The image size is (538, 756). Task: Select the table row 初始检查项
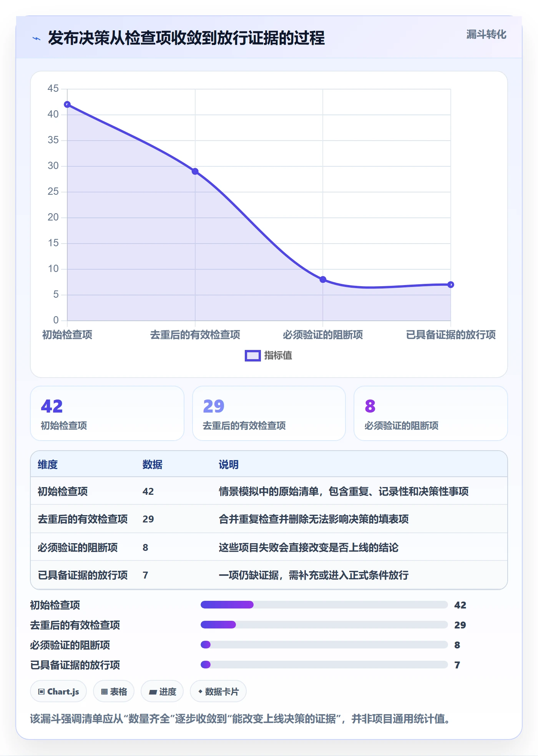coord(269,491)
